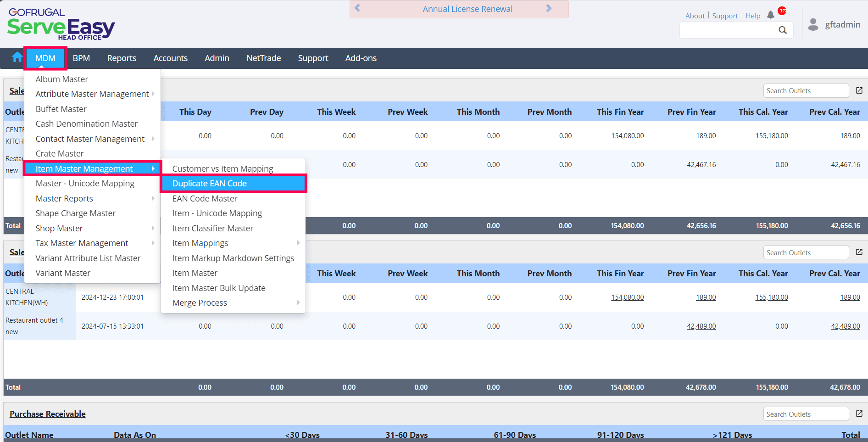Image resolution: width=868 pixels, height=442 pixels.
Task: Click the search magnifier icon
Action: coord(783,30)
